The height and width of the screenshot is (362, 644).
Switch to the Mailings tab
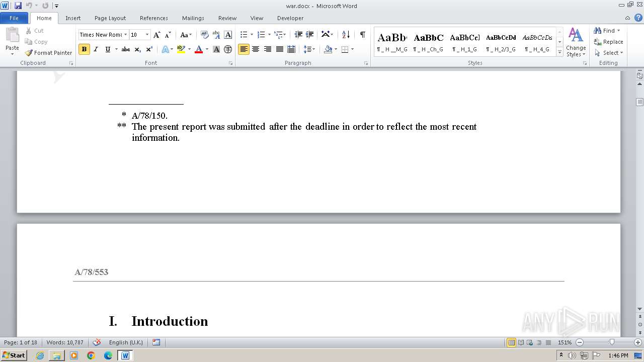(193, 18)
